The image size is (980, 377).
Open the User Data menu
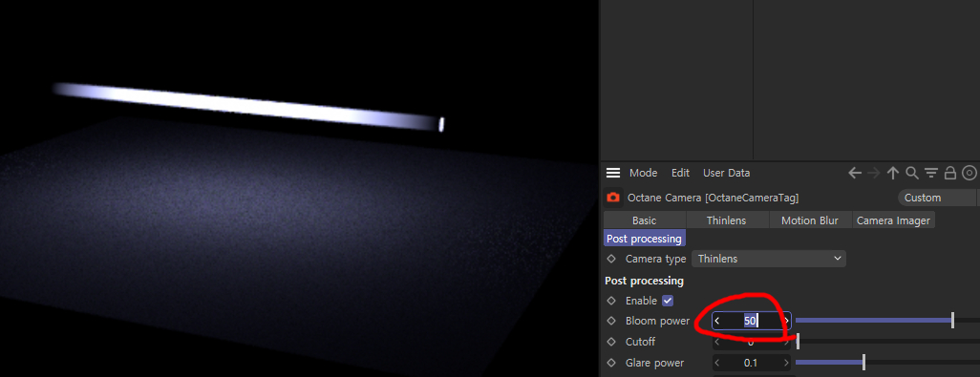pos(726,173)
